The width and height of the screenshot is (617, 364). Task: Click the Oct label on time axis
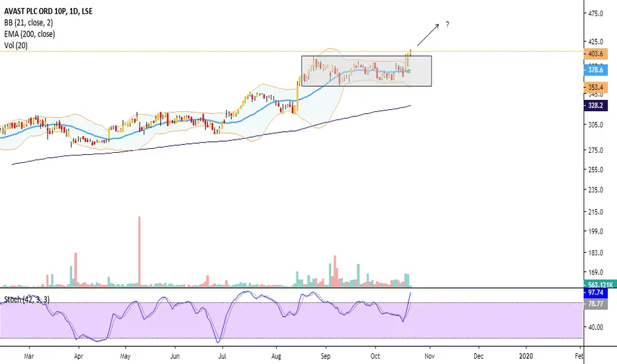point(375,356)
